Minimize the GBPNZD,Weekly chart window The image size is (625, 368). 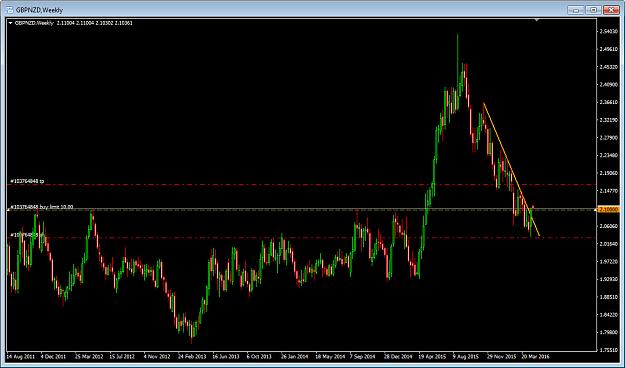coord(576,10)
